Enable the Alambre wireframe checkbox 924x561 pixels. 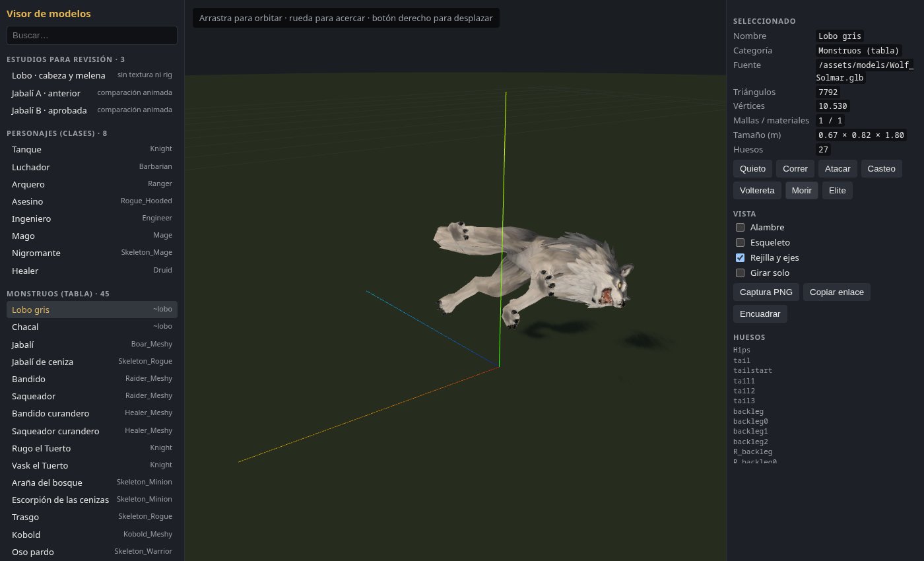(740, 227)
